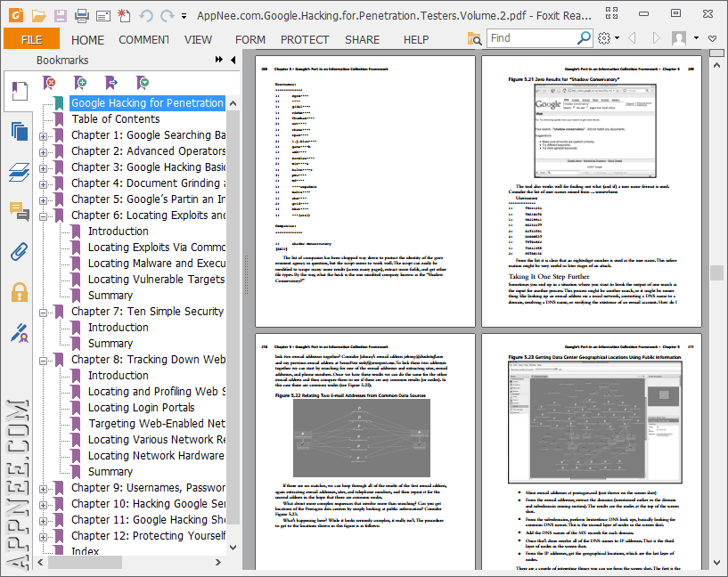Expand the Chapter 5 bookmark node
Screen dimensions: 728x577
pos(43,200)
